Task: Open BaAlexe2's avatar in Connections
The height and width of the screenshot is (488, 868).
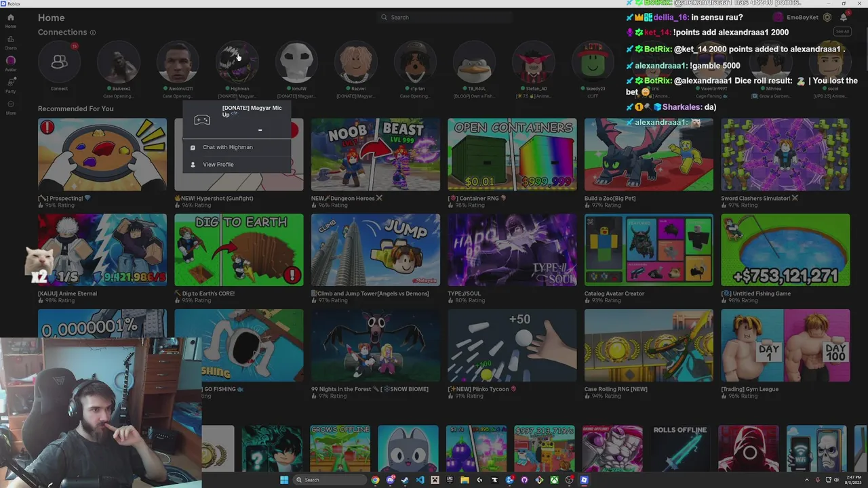Action: pos(119,62)
